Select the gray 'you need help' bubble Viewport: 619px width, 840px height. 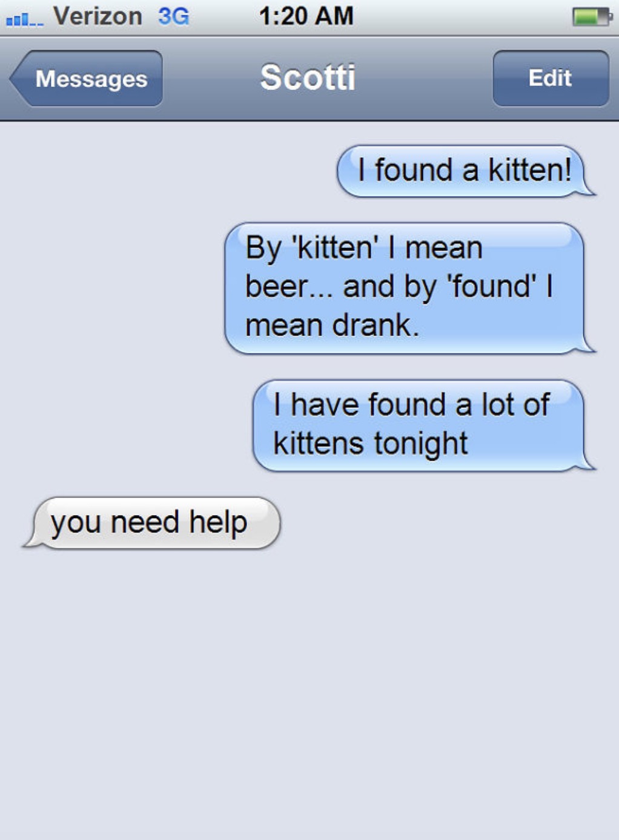pyautogui.click(x=151, y=523)
